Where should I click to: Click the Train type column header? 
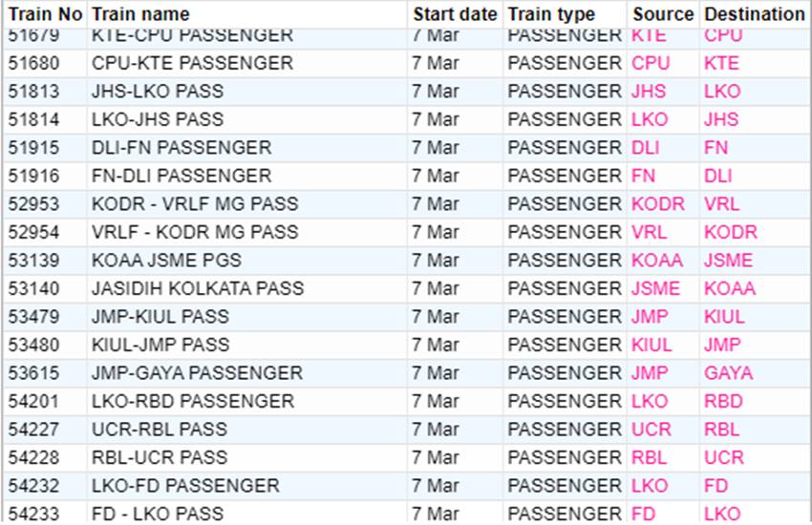(x=551, y=14)
